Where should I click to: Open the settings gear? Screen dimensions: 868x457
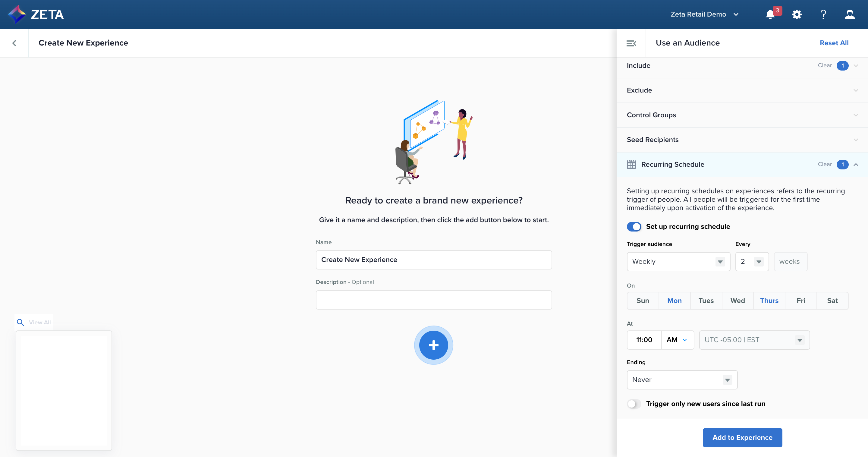[x=797, y=14]
